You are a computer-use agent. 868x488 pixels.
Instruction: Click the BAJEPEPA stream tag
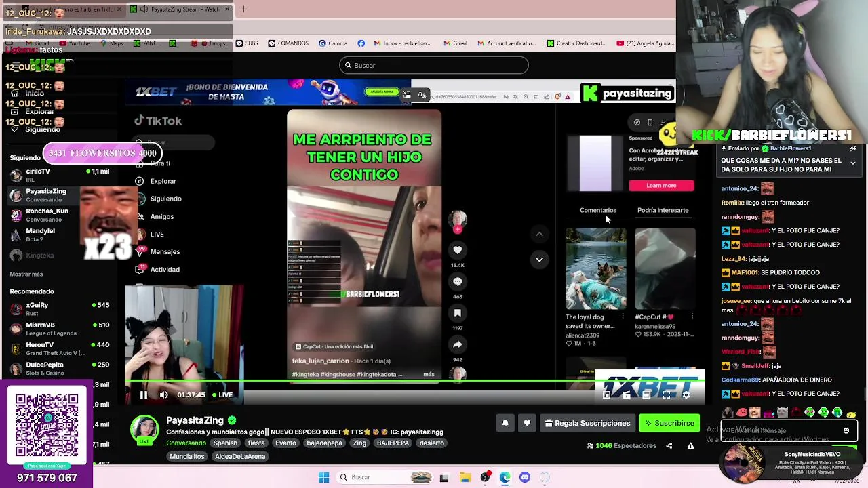click(x=393, y=443)
